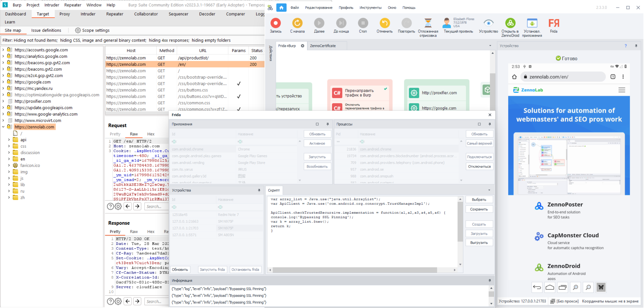Viewport: 644px width, 308px height.
Task: Click the Отменить undo icon
Action: click(x=384, y=23)
